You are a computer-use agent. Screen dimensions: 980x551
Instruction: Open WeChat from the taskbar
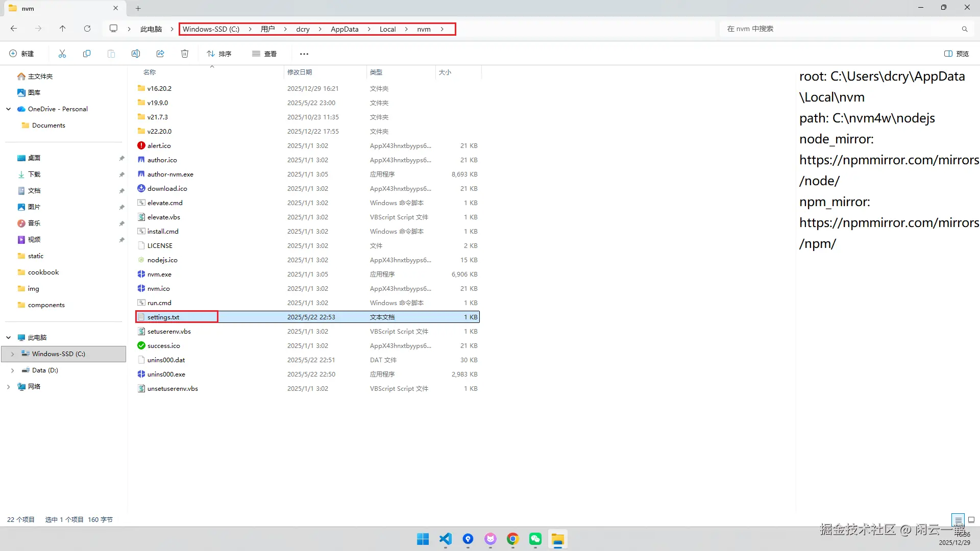535,539
